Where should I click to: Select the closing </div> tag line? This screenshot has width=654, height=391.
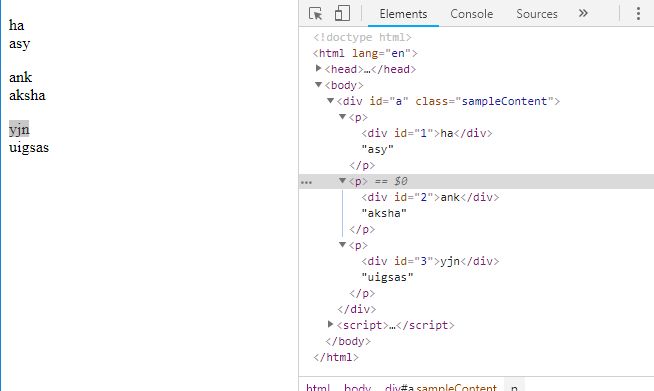pos(357,309)
